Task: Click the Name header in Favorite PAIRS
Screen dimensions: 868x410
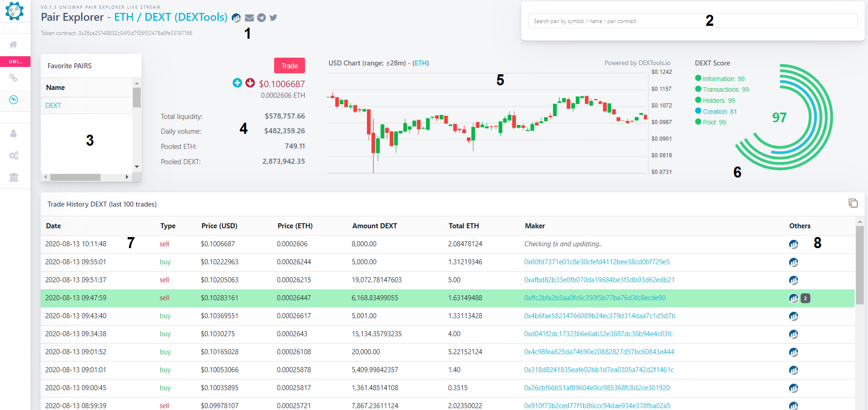Action: pyautogui.click(x=55, y=88)
